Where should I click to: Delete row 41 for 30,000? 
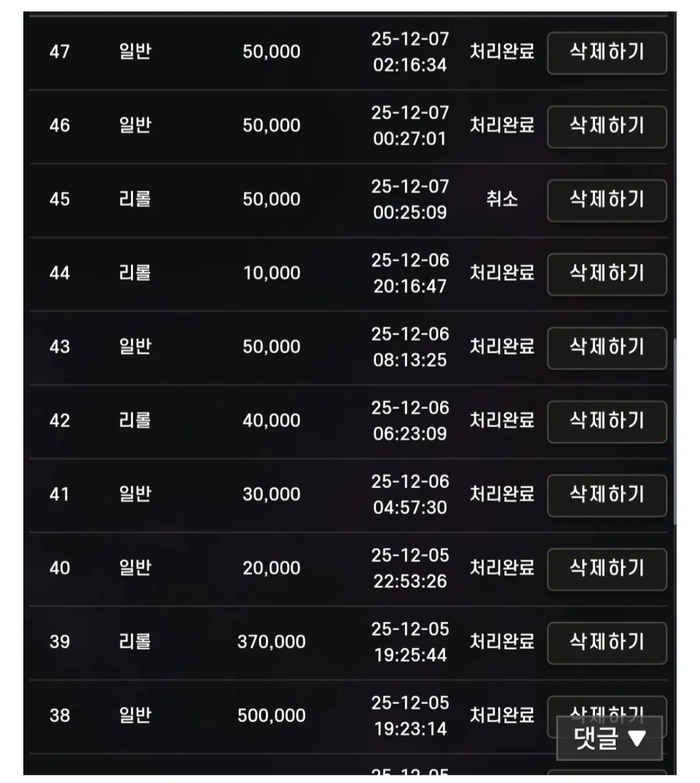607,496
